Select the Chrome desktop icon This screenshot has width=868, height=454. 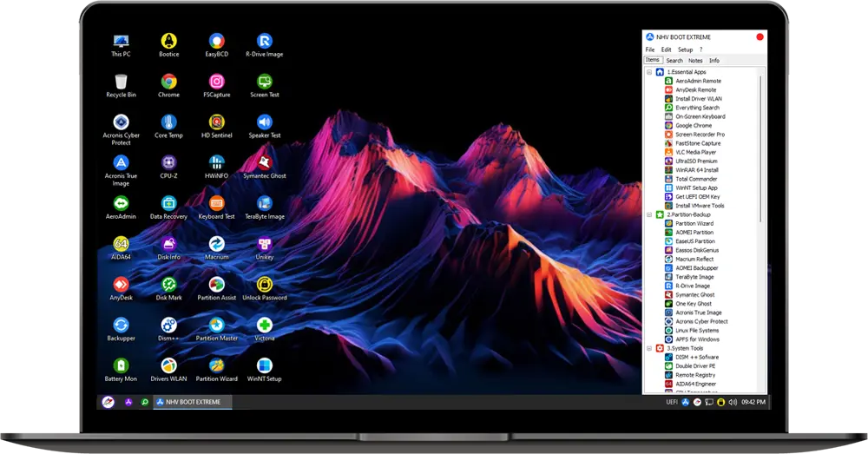(x=169, y=86)
